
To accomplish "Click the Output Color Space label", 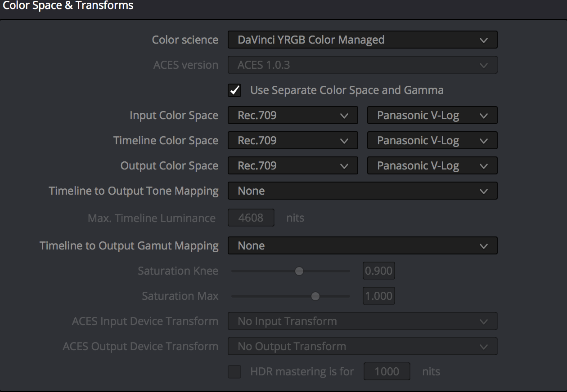I will 169,166.
